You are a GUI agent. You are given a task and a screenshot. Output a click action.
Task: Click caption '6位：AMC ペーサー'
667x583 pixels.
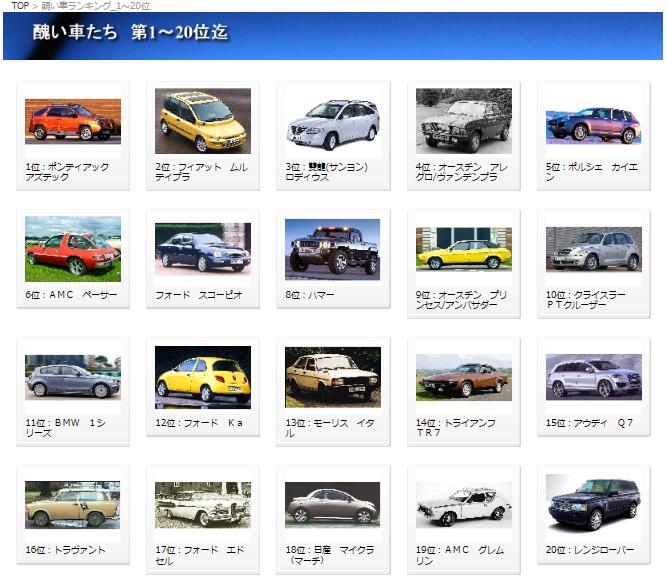pyautogui.click(x=71, y=295)
